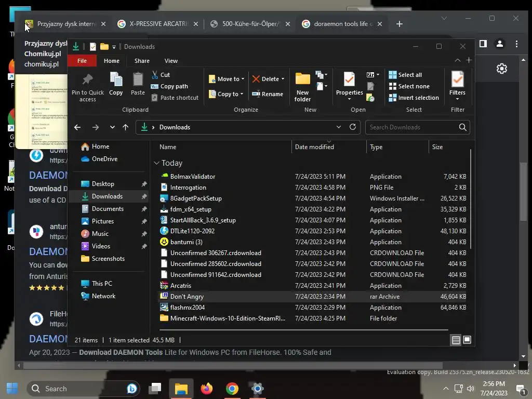Open Desktop in navigation pane
Viewport: 532px width, 399px height.
coord(108,184)
